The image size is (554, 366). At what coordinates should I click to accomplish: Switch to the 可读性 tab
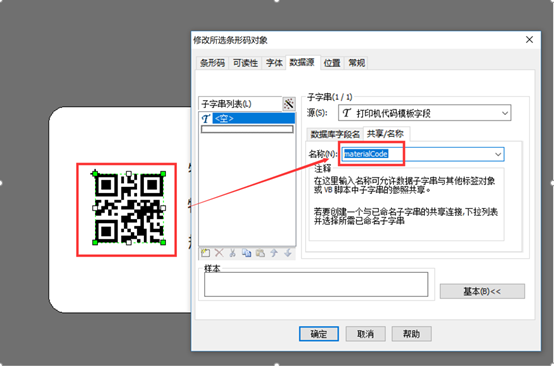click(245, 63)
